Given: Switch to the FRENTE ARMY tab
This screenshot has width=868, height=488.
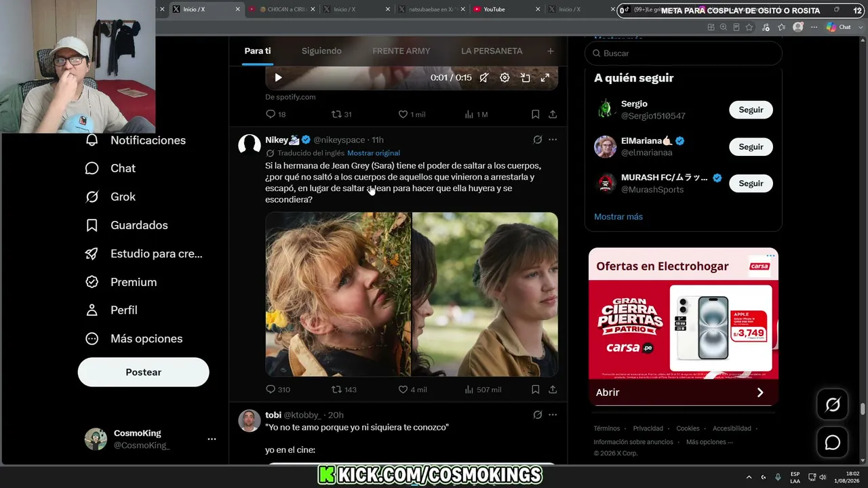Looking at the screenshot, I should click(x=401, y=51).
